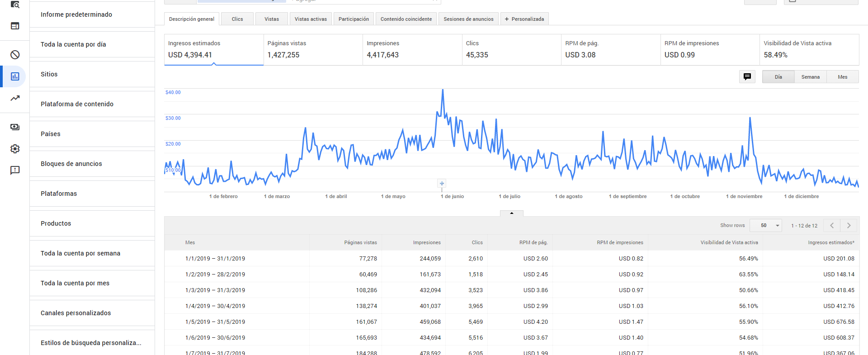Viewport: 868px width, 355px height.
Task: Open the Payments money icon in the sidebar
Action: [x=15, y=127]
